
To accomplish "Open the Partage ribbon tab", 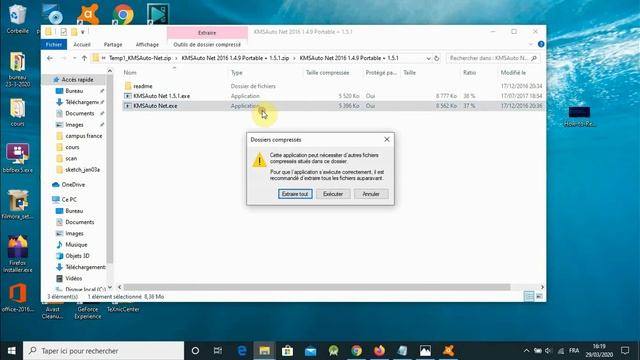I will point(113,44).
